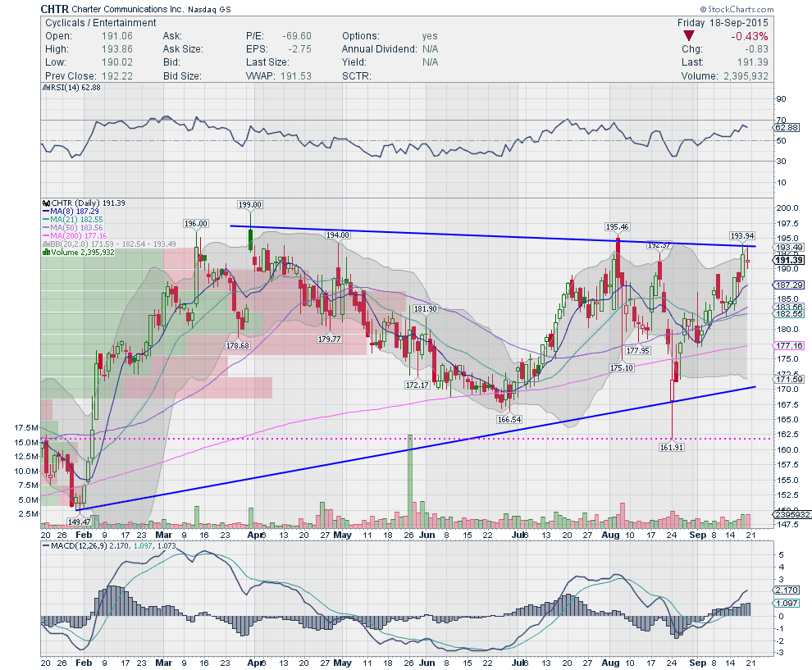This screenshot has width=812, height=670.
Task: Click the 193.49 upper band axis tag
Action: [789, 248]
